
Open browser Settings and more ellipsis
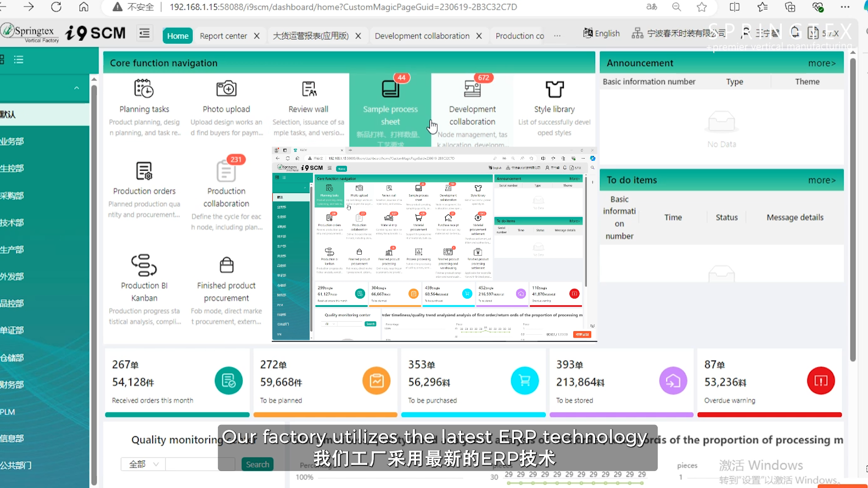(x=845, y=7)
